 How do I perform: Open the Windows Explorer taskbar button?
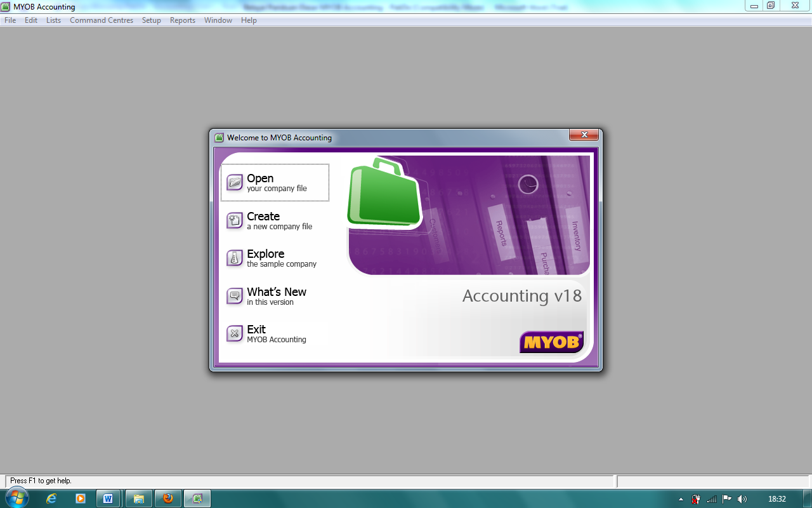pos(138,498)
